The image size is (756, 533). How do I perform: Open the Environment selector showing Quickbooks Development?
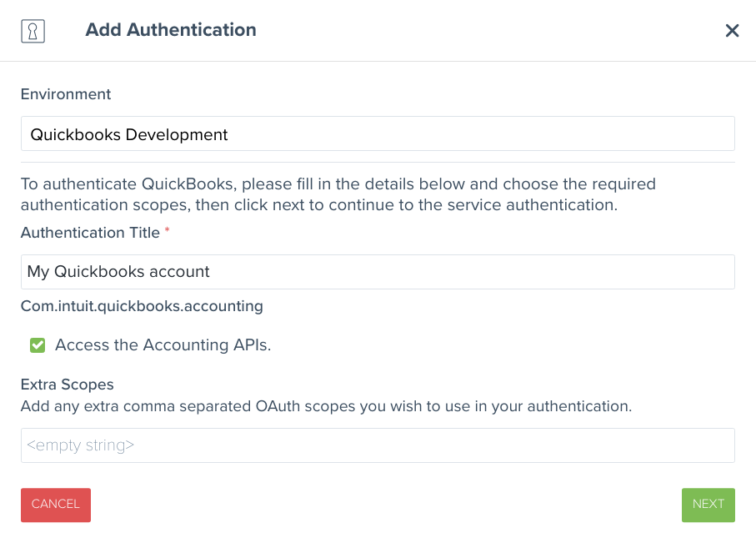[x=378, y=133]
